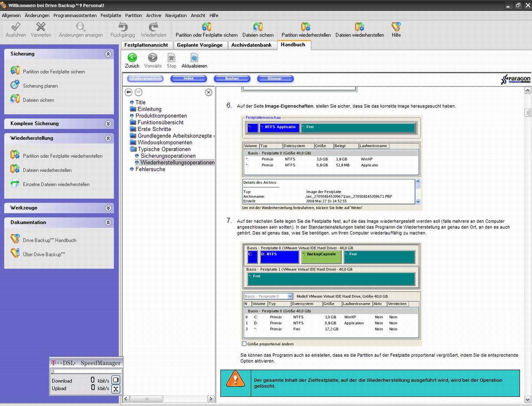Click blue D: NTFS partition block

(x=279, y=257)
